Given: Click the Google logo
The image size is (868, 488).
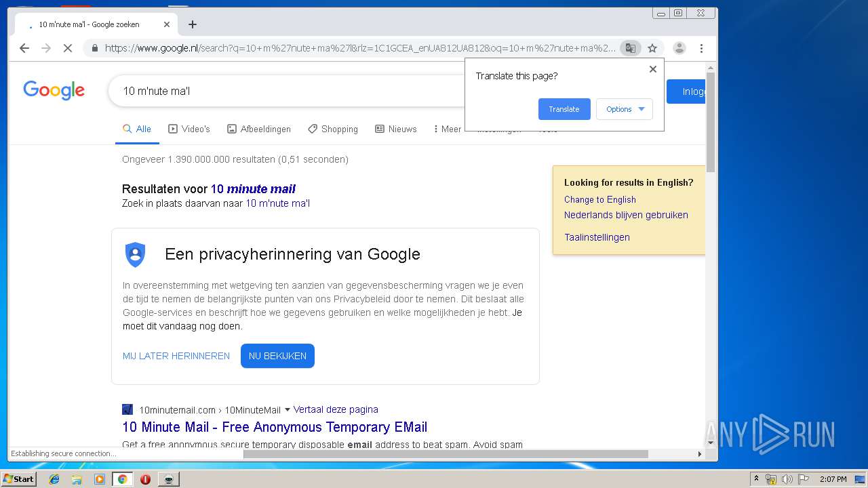Looking at the screenshot, I should [x=54, y=90].
